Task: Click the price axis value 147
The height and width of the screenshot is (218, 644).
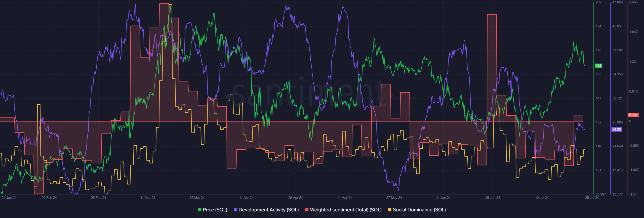Action: tap(598, 98)
